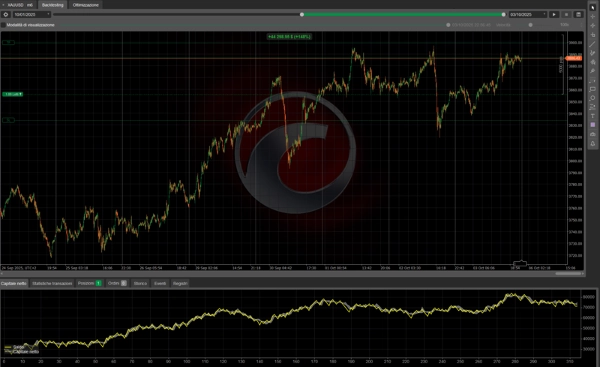The height and width of the screenshot is (367, 600).
Task: Click the Saldo legend entry in equity chart
Action: 15,347
